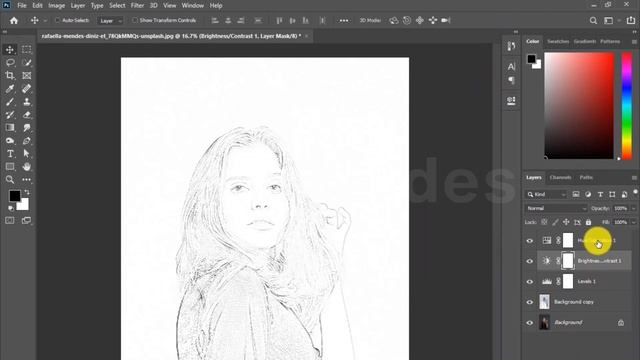Open the File menu
Screen dimensions: 640x360
pyautogui.click(x=22, y=6)
